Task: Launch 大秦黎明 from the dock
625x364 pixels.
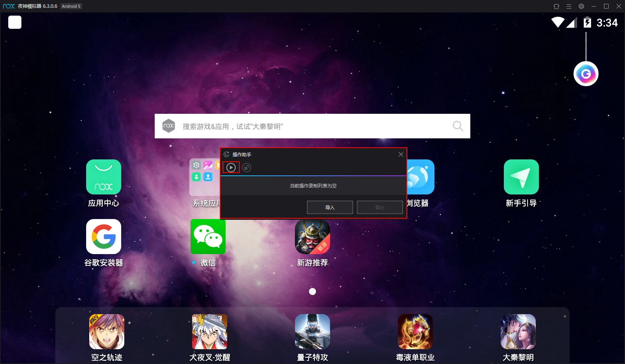Action: pyautogui.click(x=518, y=332)
